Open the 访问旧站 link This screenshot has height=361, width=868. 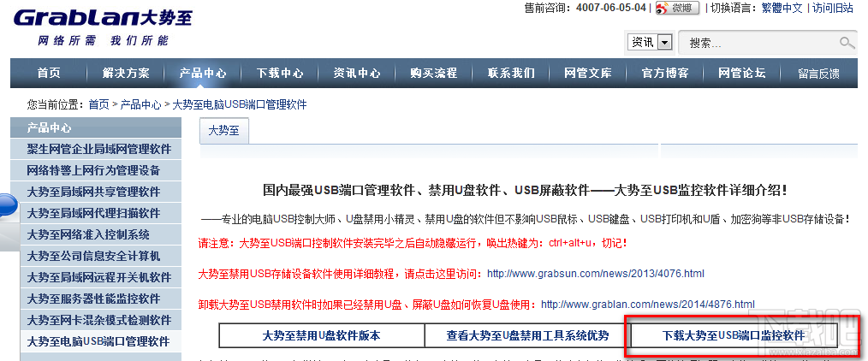[x=833, y=8]
